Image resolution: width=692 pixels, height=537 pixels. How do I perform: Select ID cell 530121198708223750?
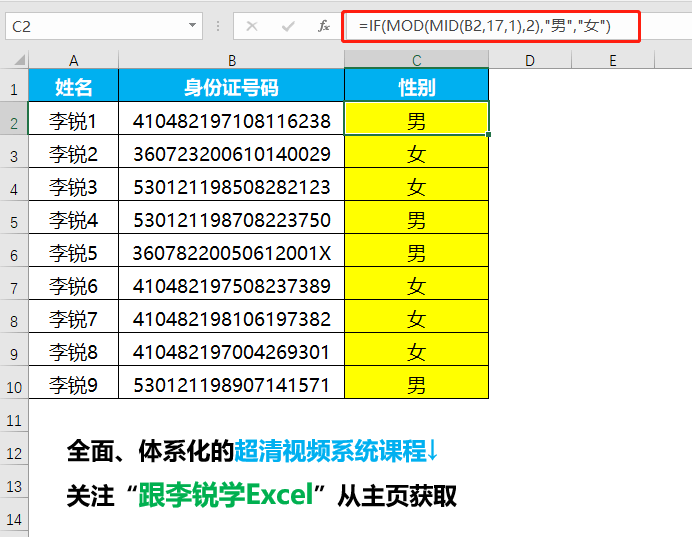[232, 218]
